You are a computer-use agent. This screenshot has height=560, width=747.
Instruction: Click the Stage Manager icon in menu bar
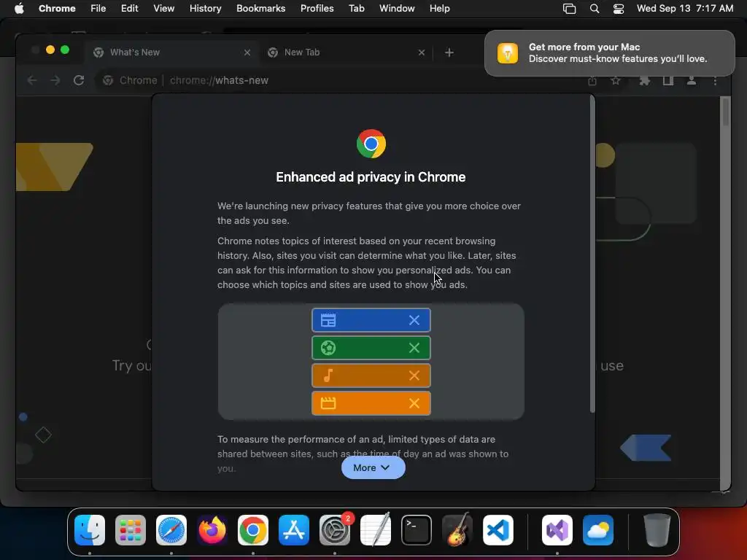(569, 9)
